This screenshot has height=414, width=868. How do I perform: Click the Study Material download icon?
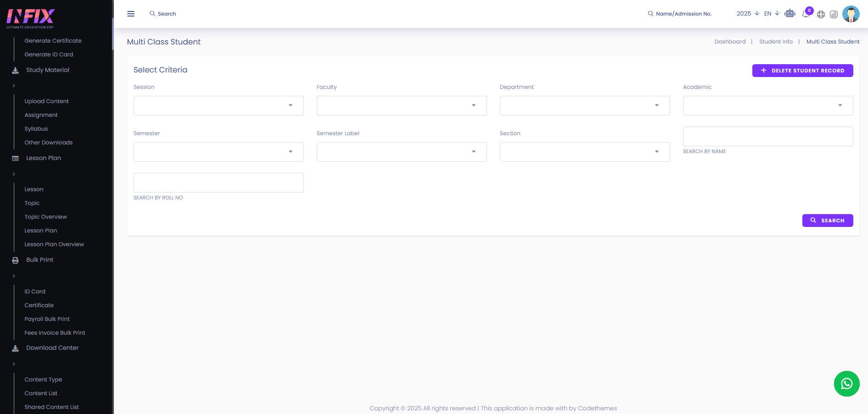point(15,71)
